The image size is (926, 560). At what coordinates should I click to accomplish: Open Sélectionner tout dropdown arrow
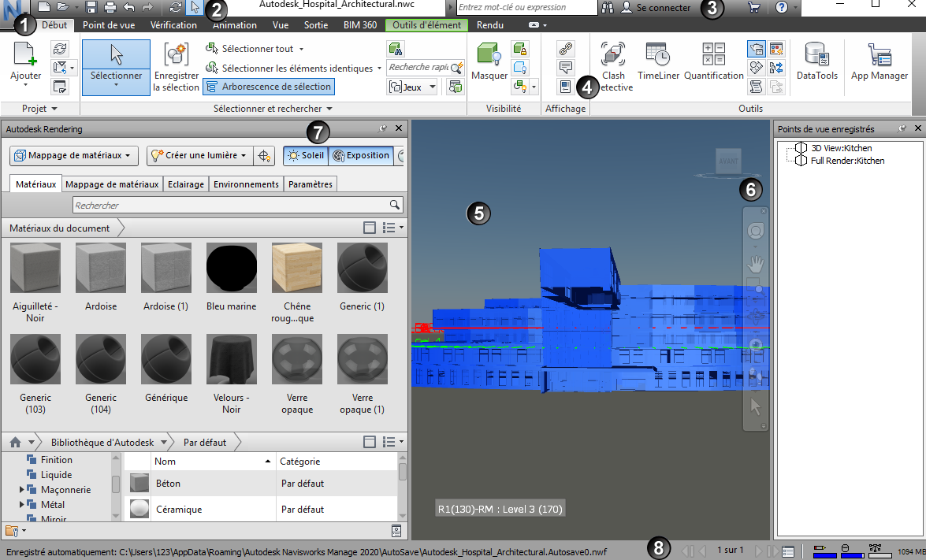301,49
